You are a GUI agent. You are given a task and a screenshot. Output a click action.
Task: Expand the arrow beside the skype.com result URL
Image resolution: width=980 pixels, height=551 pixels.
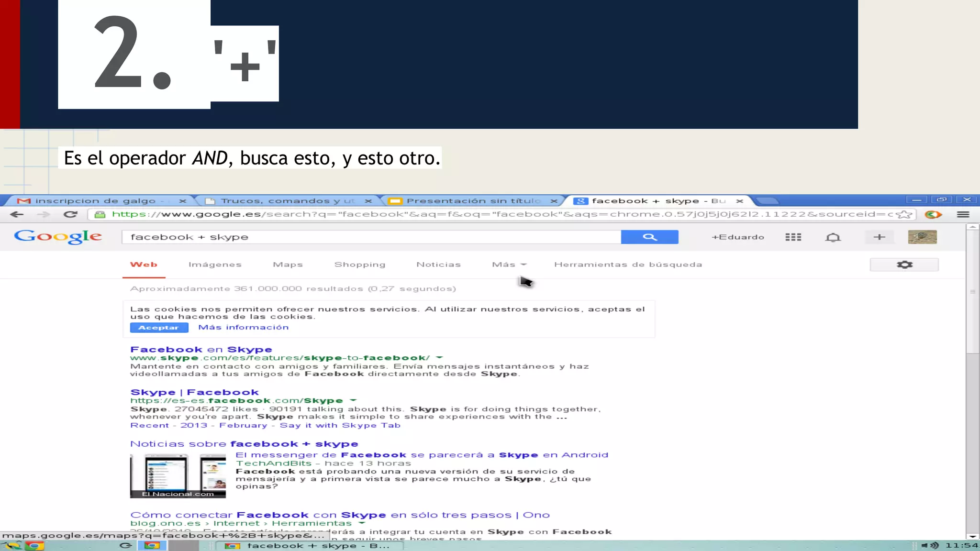tap(439, 358)
